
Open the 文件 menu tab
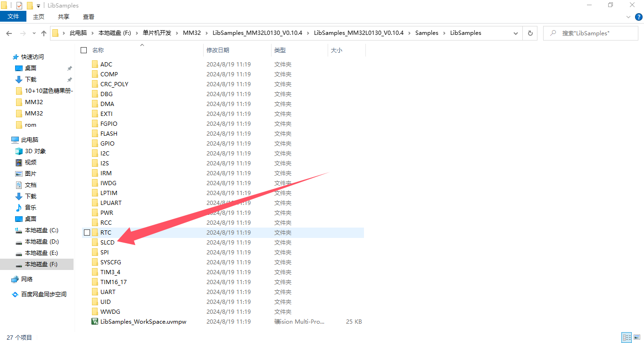14,16
